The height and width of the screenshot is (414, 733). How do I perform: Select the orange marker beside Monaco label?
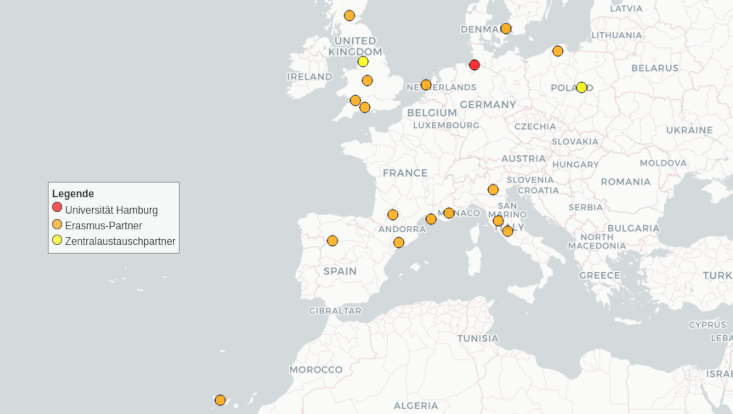coord(449,213)
